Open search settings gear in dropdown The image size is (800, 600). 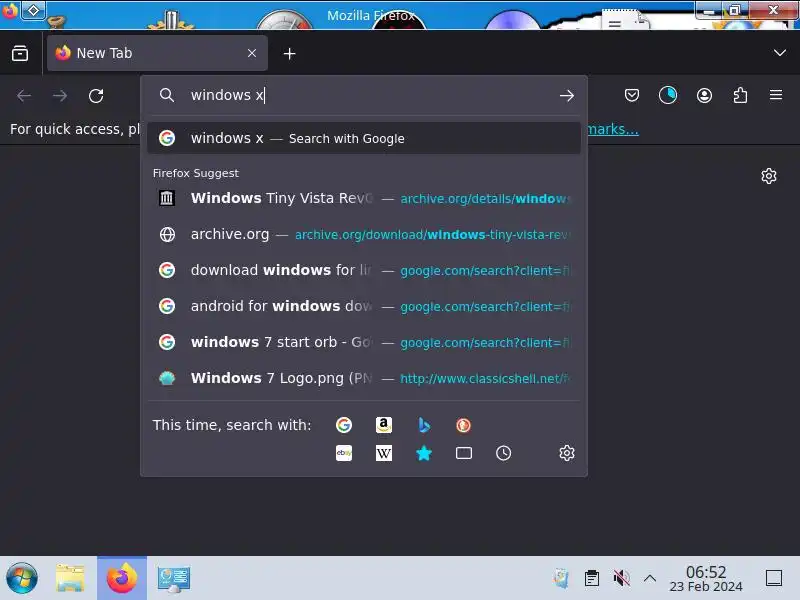tap(566, 453)
